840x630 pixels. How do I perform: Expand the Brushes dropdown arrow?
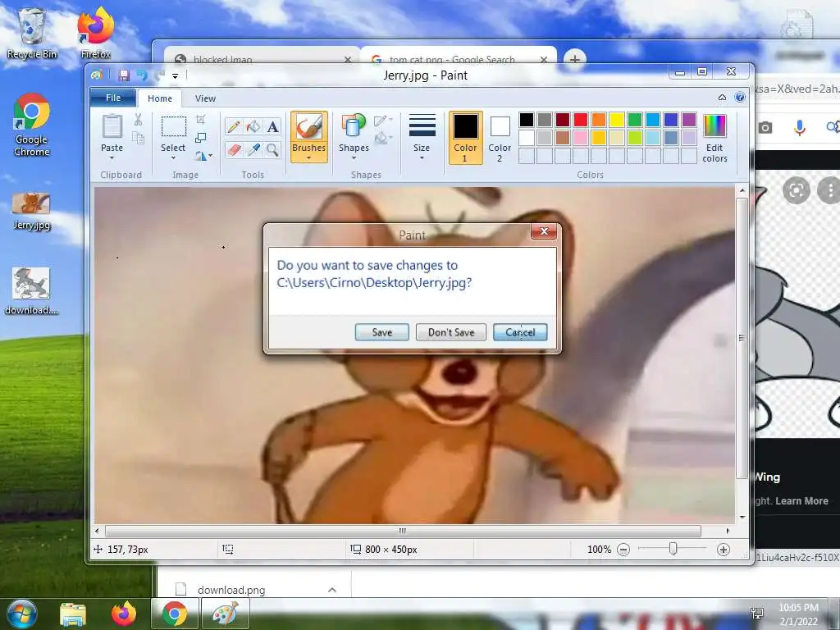click(x=309, y=158)
